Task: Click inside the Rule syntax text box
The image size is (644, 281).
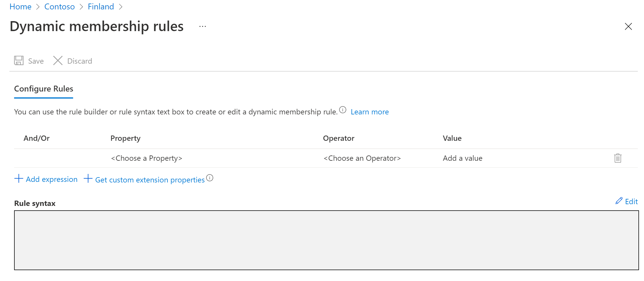Action: 326,240
